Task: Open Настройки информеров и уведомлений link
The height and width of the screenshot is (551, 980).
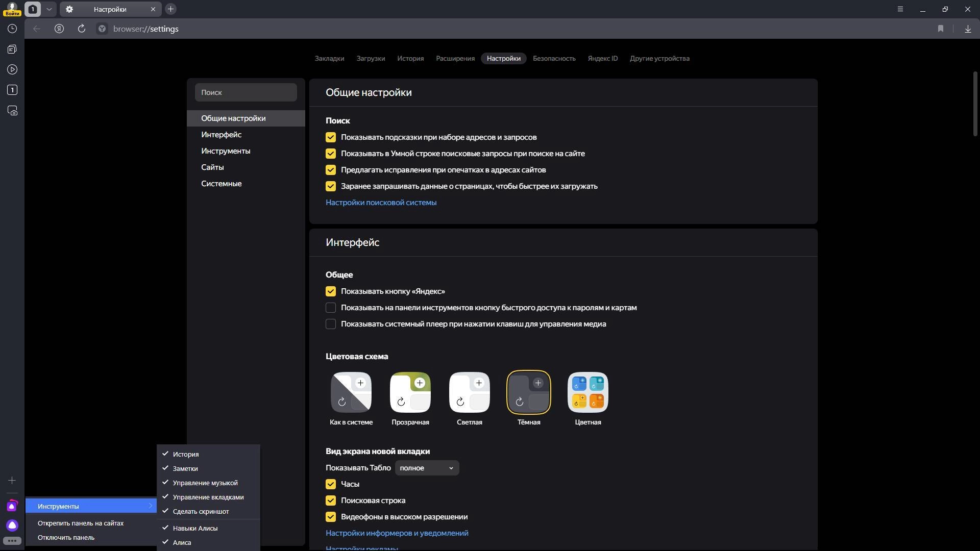Action: (x=397, y=533)
